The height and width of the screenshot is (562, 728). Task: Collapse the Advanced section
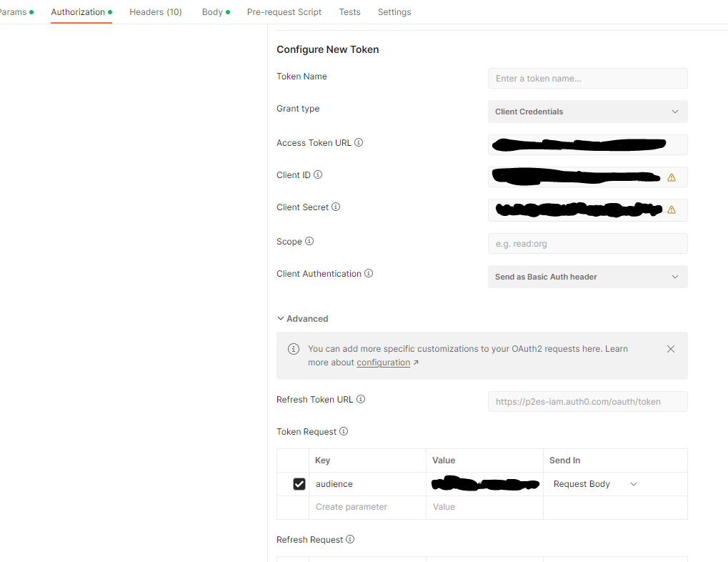[x=303, y=318]
